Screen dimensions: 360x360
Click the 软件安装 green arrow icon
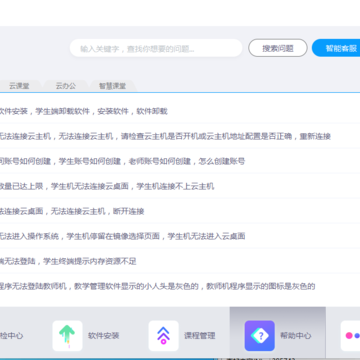(67, 336)
